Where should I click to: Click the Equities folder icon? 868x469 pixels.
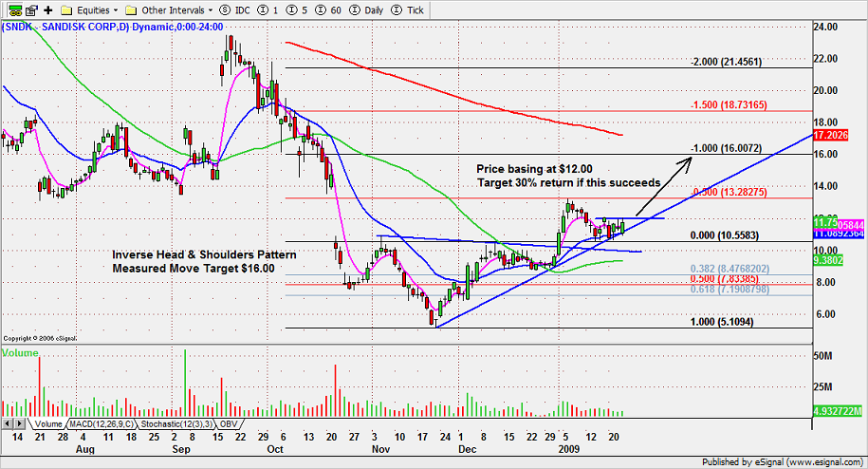pos(67,9)
